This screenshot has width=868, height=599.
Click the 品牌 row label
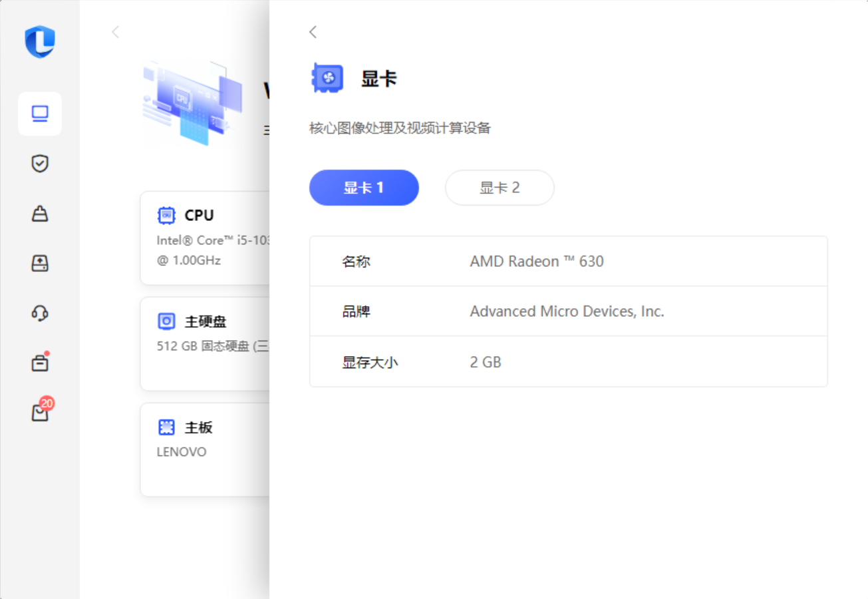[x=357, y=311]
